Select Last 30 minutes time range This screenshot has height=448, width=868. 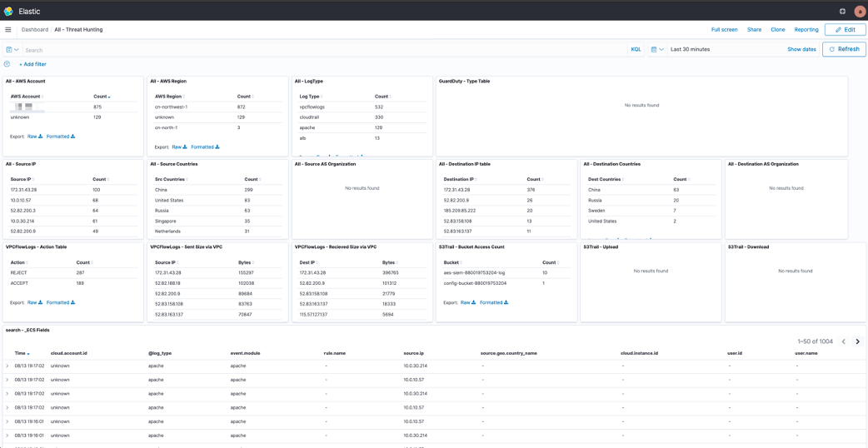[x=690, y=49]
